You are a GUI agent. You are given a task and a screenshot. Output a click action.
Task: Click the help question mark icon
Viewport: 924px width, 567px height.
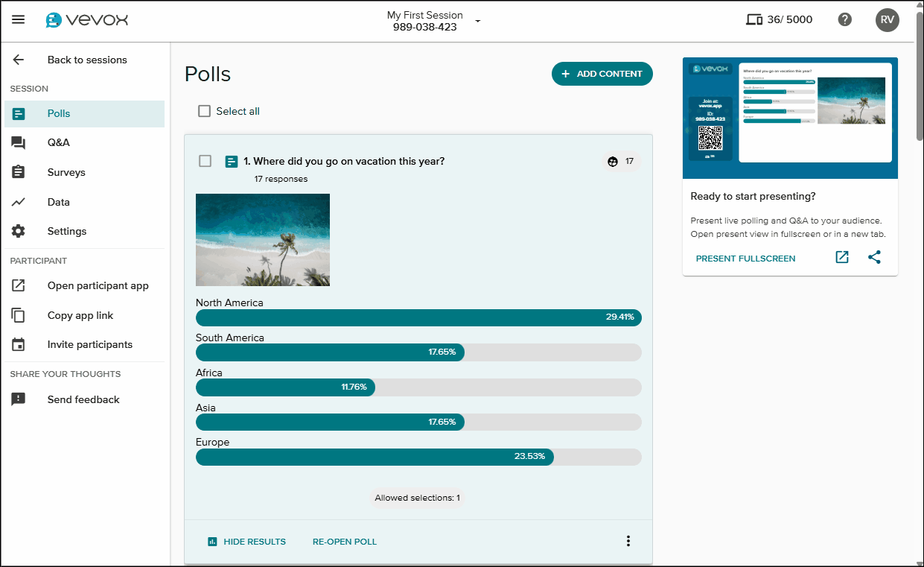(844, 20)
